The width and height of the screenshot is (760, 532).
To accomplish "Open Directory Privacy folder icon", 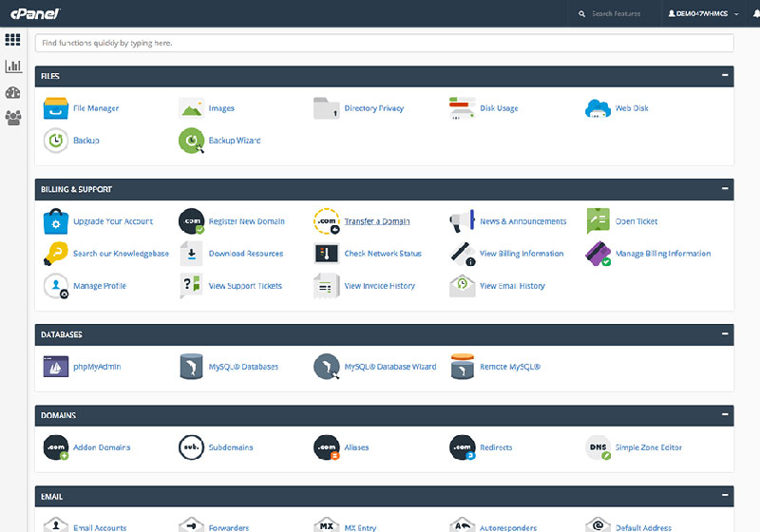I will click(326, 108).
